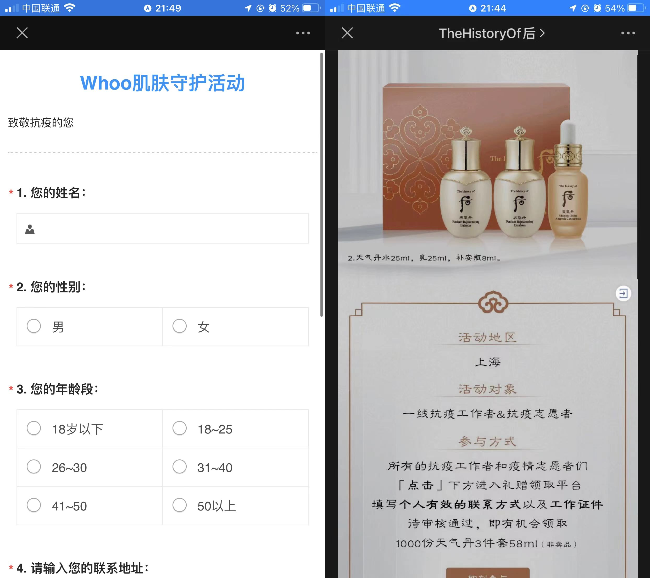Tap the WiFi status icon on left status bar
The width and height of the screenshot is (650, 578).
[x=70, y=8]
